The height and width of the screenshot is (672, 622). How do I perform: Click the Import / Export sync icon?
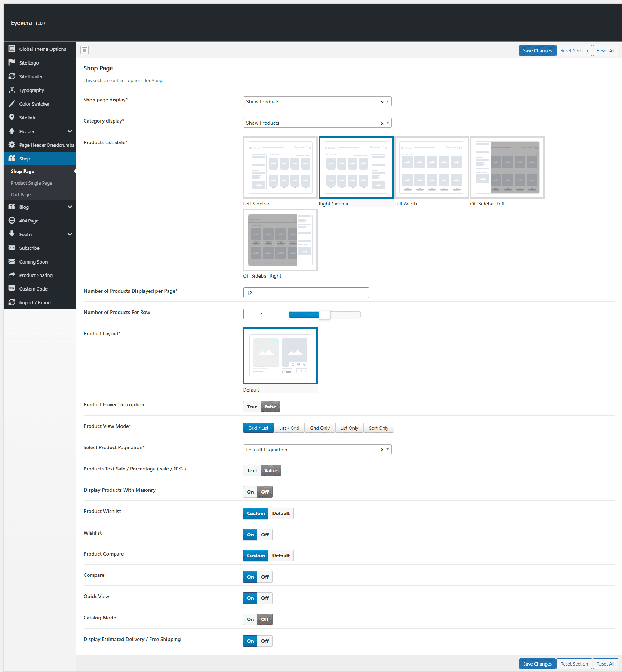12,302
